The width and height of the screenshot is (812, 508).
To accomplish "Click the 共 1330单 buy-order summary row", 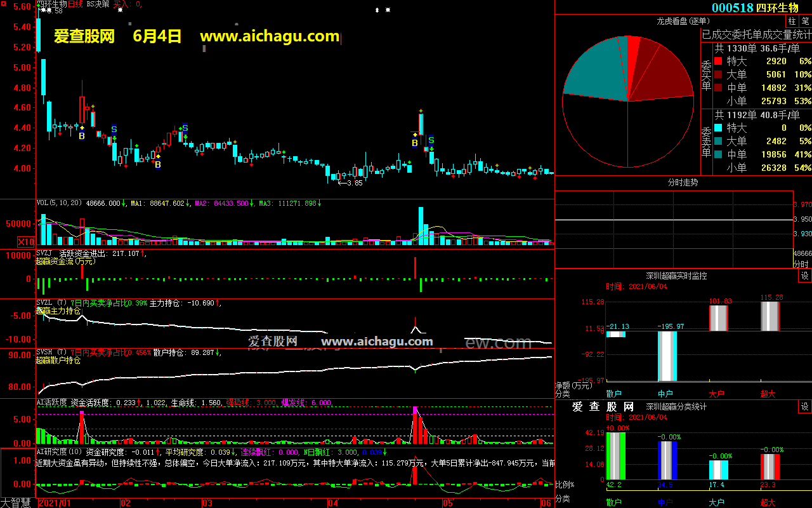I will [x=757, y=48].
